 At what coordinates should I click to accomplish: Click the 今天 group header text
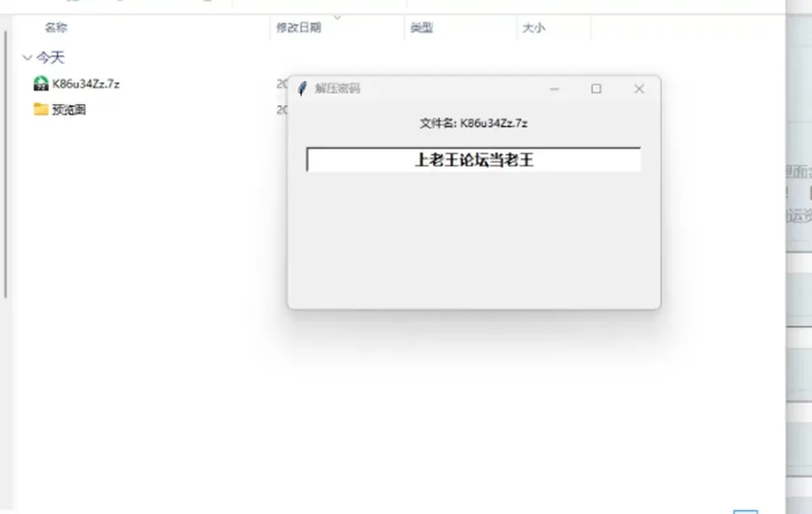pyautogui.click(x=50, y=57)
